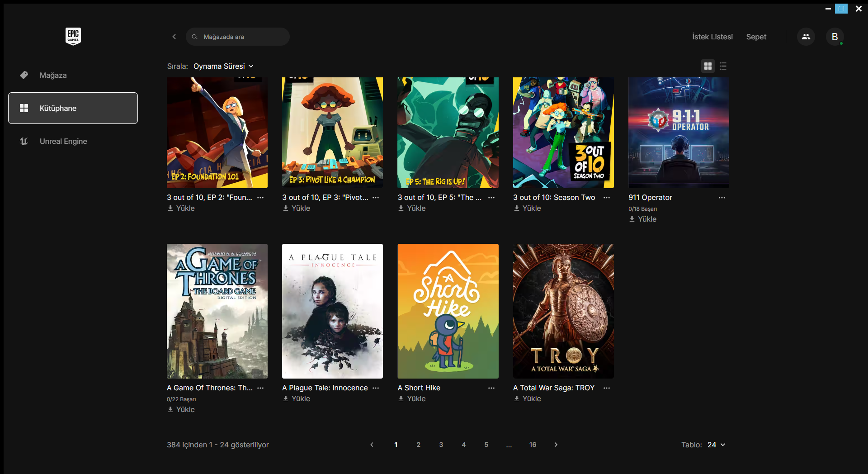Install A Game Of Thrones via Yükle
868x474 pixels.
(181, 409)
